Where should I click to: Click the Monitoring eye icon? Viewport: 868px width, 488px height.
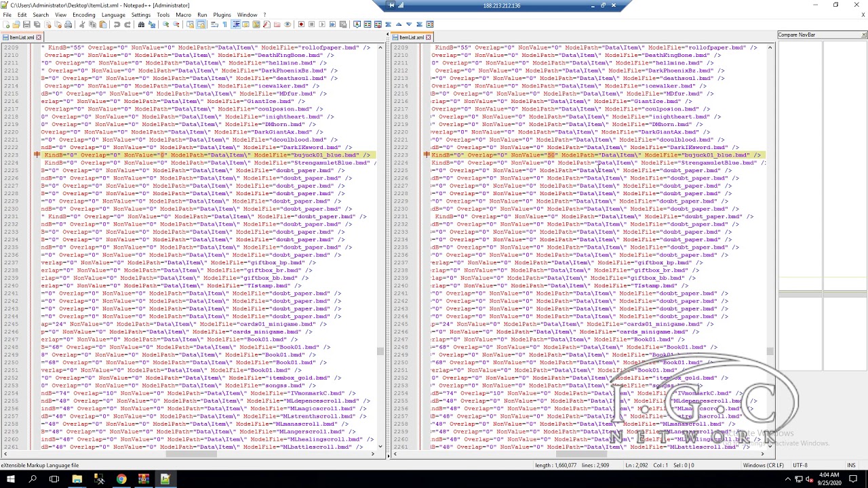[288, 24]
